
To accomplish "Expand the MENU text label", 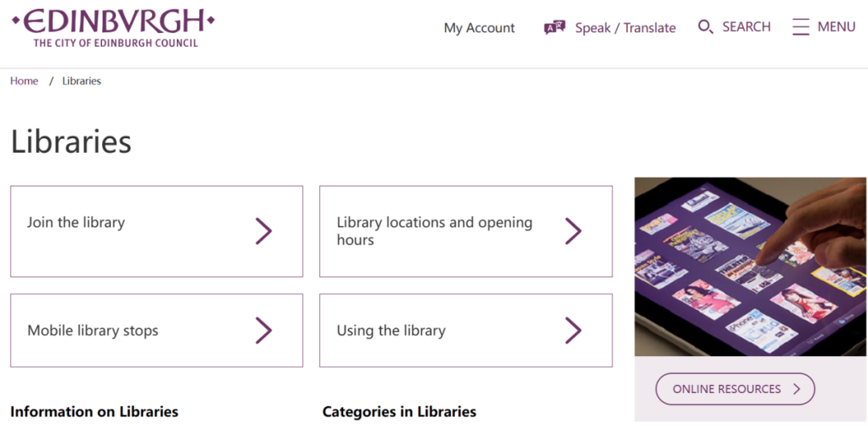I will click(837, 27).
